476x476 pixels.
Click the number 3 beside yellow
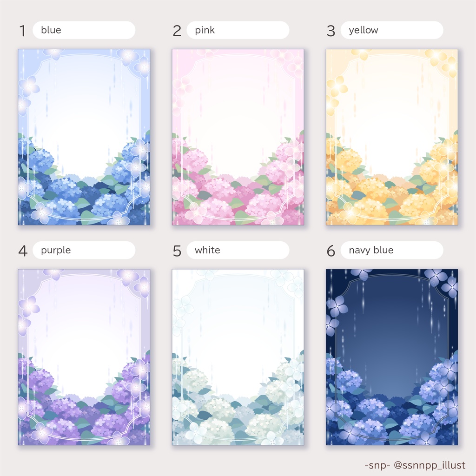(x=331, y=31)
